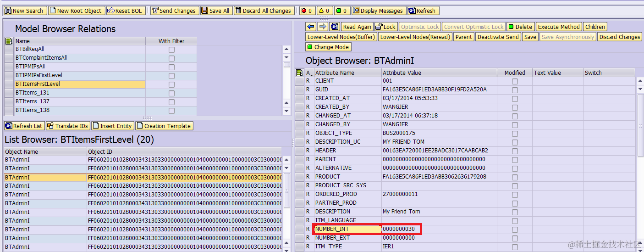Click OBJECT_TYPE value BUS2000175

399,133
